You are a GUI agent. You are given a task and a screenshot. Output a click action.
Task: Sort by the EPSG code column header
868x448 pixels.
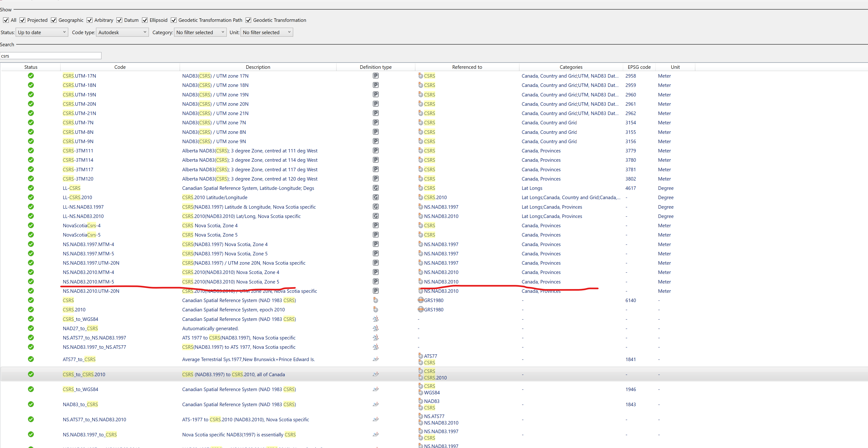[638, 67]
